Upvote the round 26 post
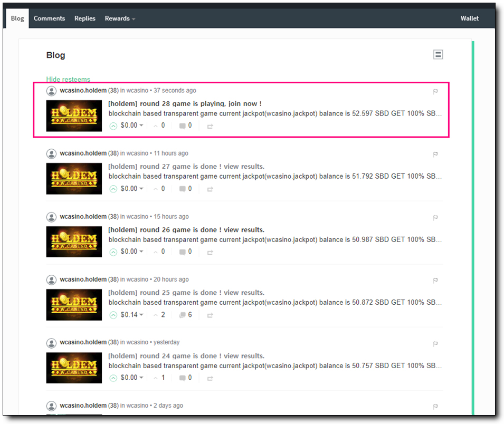 113,252
